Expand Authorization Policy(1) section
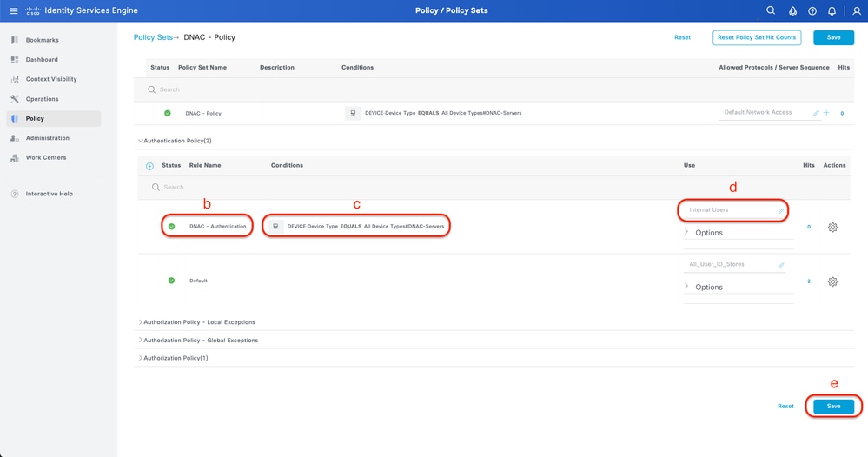 pos(140,358)
